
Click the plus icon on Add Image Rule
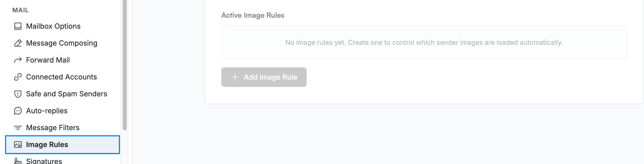tap(235, 77)
